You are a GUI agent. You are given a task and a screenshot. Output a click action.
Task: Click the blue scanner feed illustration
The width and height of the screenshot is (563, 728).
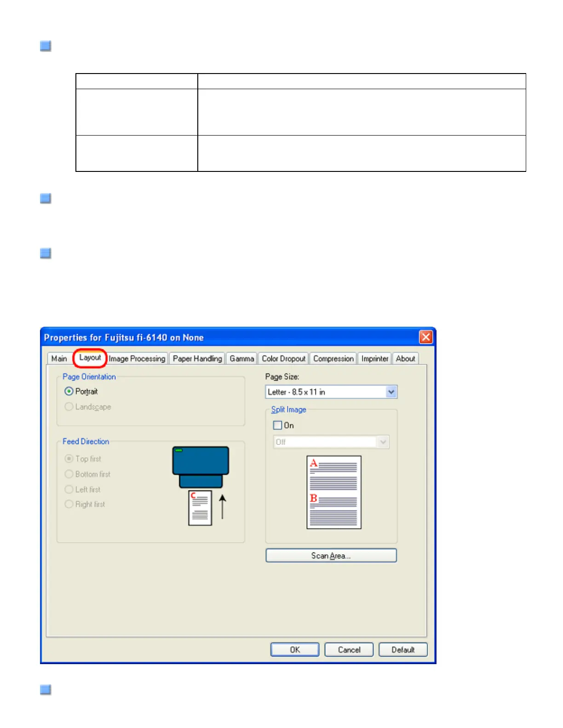click(201, 486)
